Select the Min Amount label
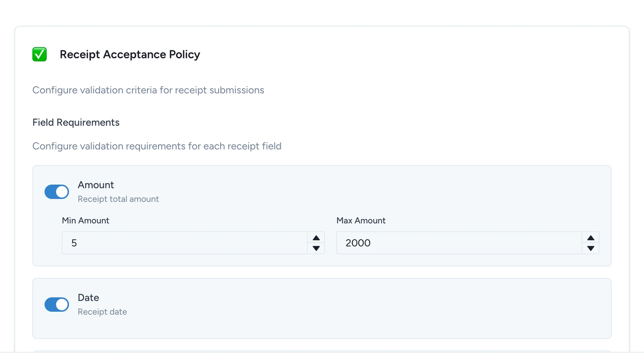This screenshot has width=644, height=362. pos(85,220)
